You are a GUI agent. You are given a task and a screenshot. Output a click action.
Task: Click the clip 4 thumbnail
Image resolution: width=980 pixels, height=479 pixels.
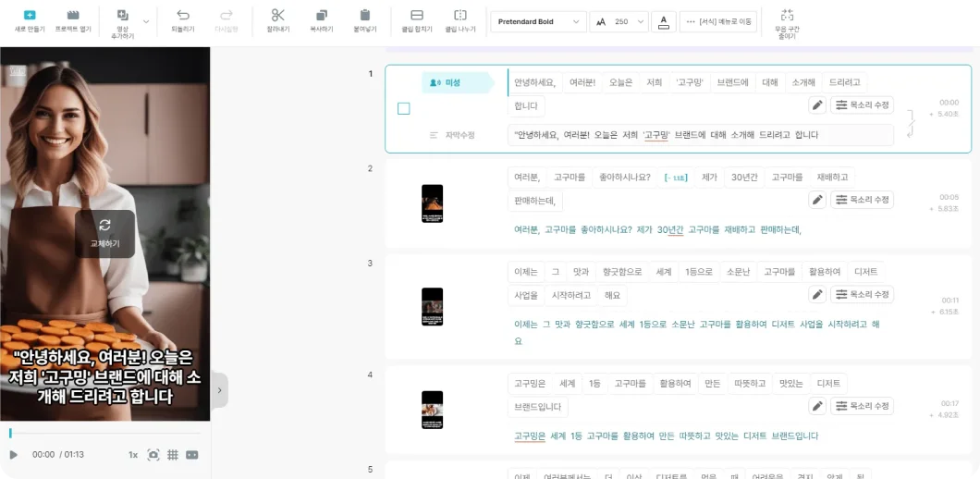(x=433, y=410)
